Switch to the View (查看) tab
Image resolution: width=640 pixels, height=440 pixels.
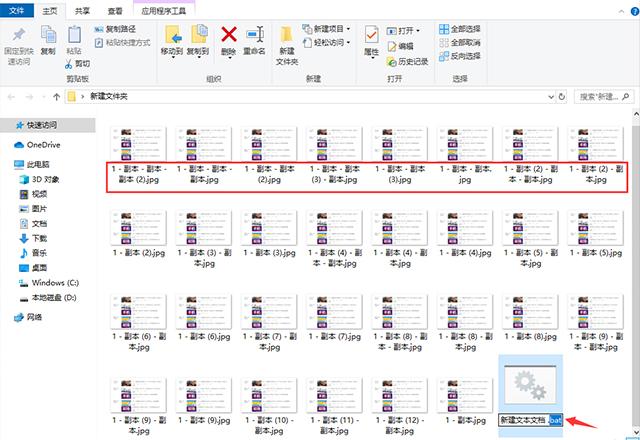(x=115, y=11)
